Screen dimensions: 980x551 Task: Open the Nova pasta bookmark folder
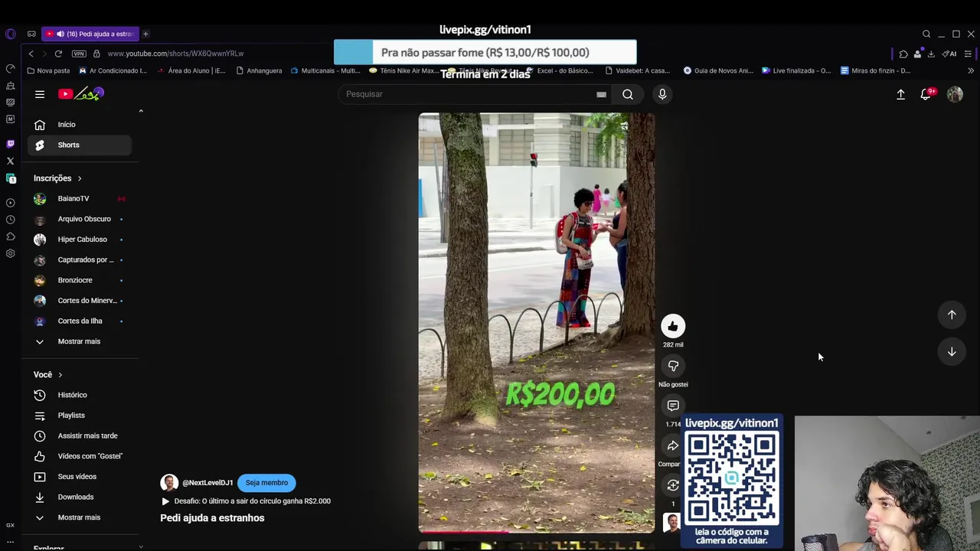[48, 70]
